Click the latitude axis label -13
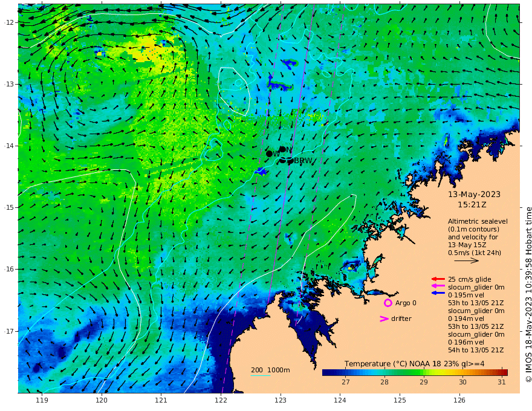The width and height of the screenshot is (532, 411). pyautogui.click(x=9, y=84)
